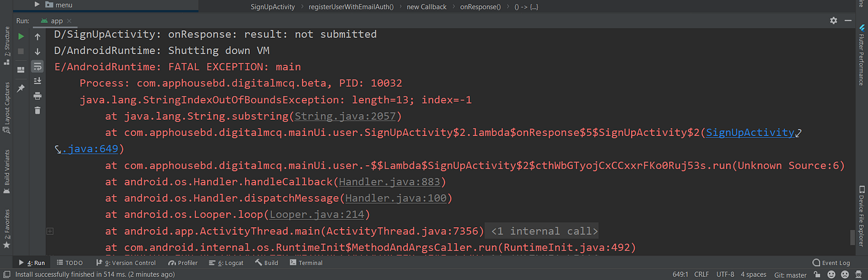Click the console vertical scrollbar thumb

pos(852,238)
